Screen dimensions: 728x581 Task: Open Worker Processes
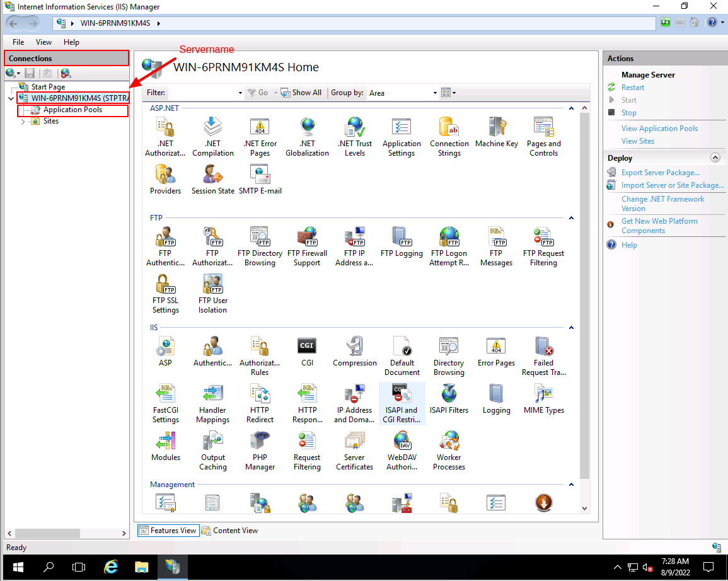point(449,451)
